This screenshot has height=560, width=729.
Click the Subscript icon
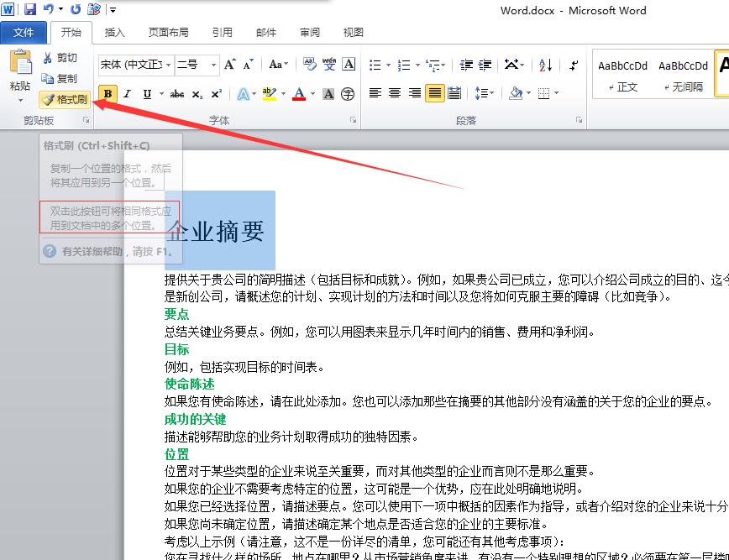(197, 94)
